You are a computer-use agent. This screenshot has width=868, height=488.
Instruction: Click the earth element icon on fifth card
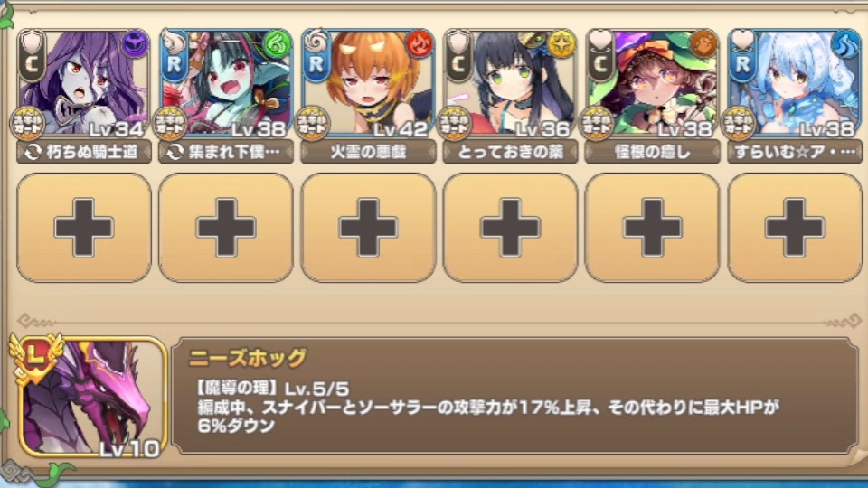click(x=703, y=45)
